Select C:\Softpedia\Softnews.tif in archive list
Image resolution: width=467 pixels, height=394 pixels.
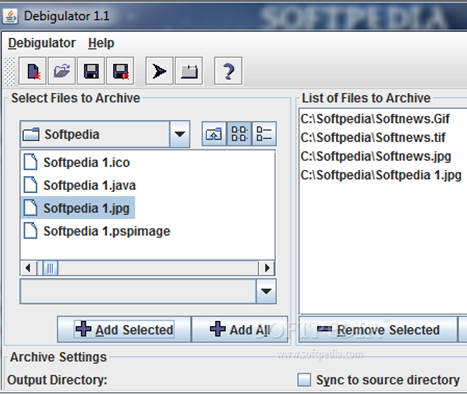[373, 137]
